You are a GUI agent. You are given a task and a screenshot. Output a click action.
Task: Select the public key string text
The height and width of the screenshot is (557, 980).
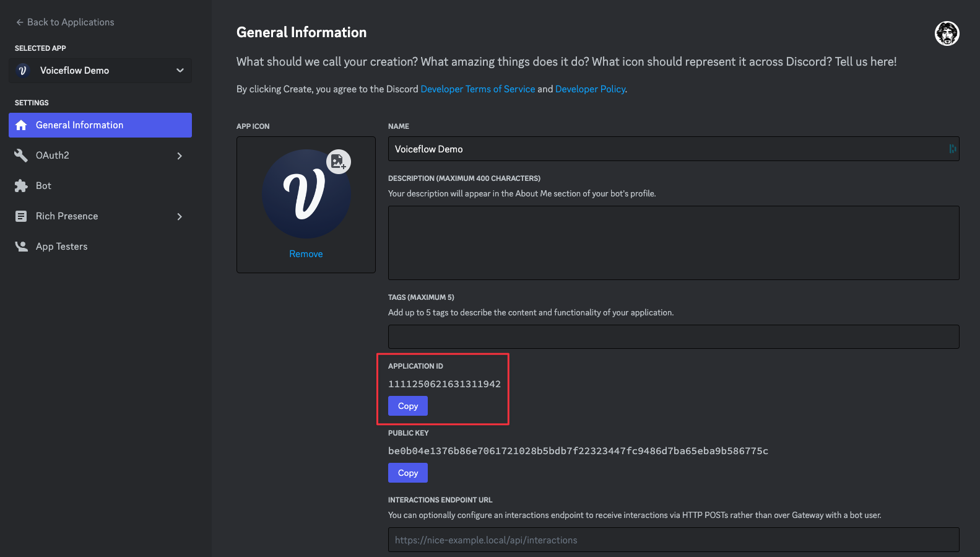pyautogui.click(x=578, y=451)
